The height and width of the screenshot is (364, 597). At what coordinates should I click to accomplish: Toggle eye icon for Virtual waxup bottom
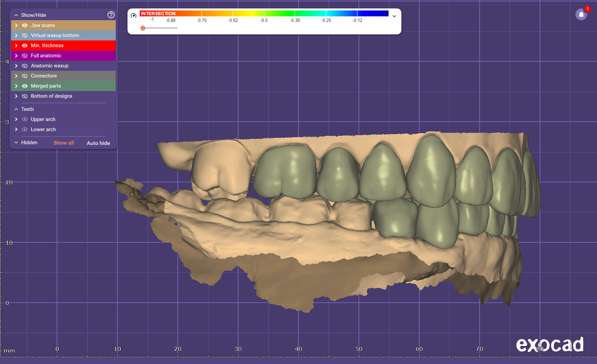tap(25, 35)
